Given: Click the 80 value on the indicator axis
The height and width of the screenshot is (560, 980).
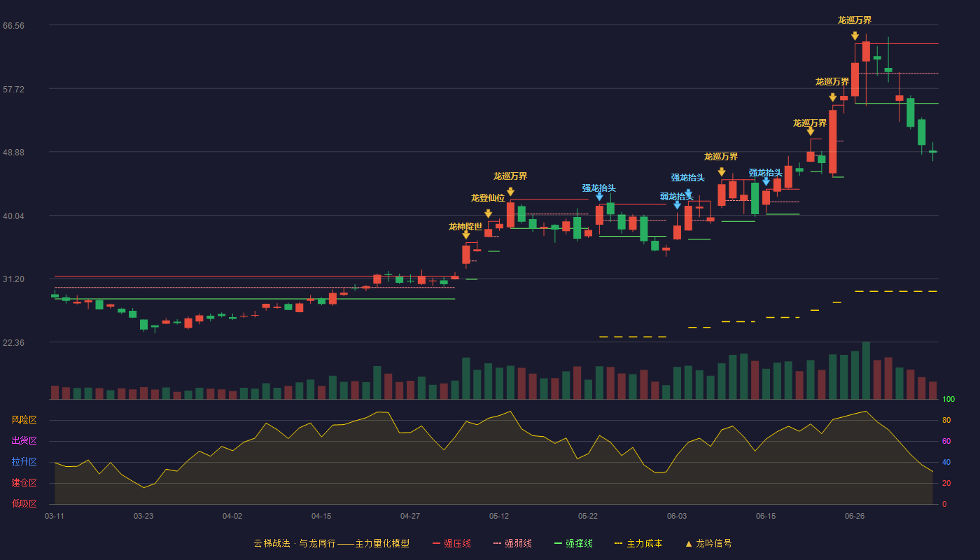Looking at the screenshot, I should [946, 420].
